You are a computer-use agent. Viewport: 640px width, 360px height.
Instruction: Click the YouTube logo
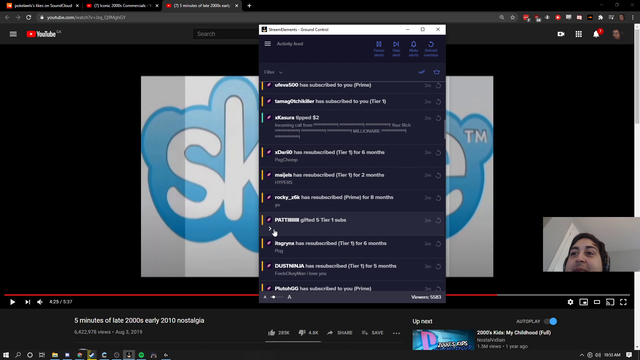click(x=42, y=34)
